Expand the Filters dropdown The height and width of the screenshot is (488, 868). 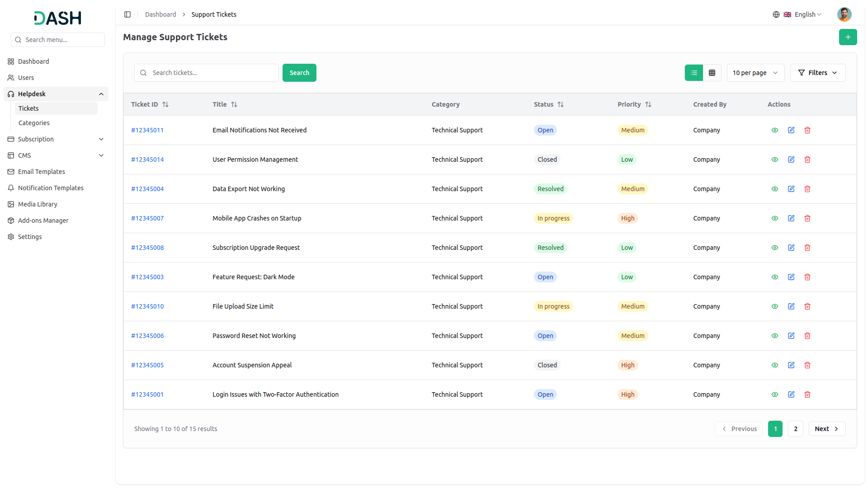click(817, 73)
